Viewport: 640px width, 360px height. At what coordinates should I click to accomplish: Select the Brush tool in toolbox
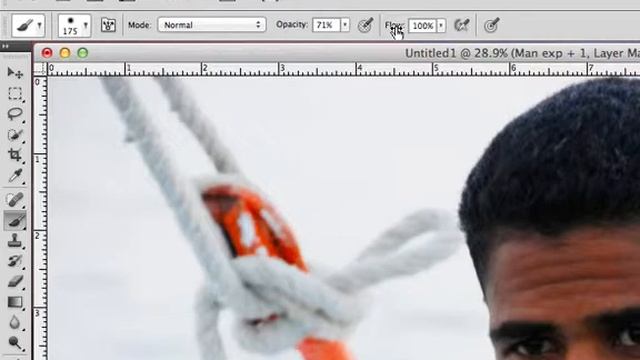click(x=15, y=221)
